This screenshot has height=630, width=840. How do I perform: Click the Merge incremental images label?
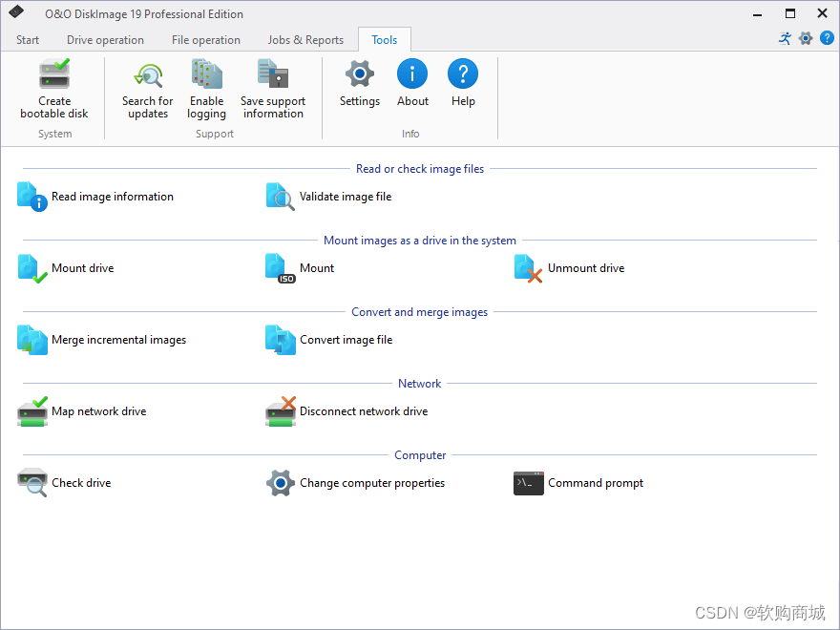tap(119, 340)
